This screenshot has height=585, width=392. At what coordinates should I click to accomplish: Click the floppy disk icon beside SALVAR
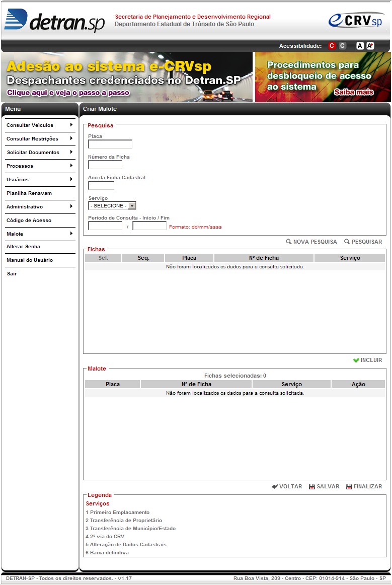[x=312, y=486]
